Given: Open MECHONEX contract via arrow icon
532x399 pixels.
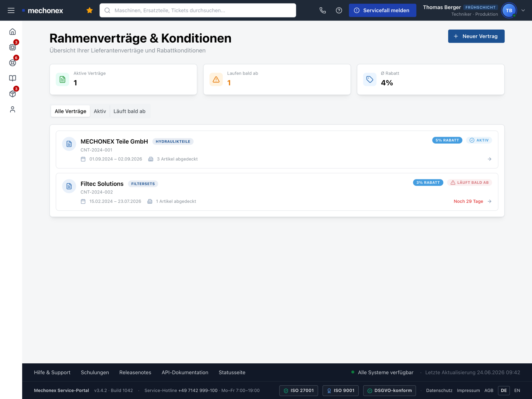Looking at the screenshot, I should coord(489,159).
